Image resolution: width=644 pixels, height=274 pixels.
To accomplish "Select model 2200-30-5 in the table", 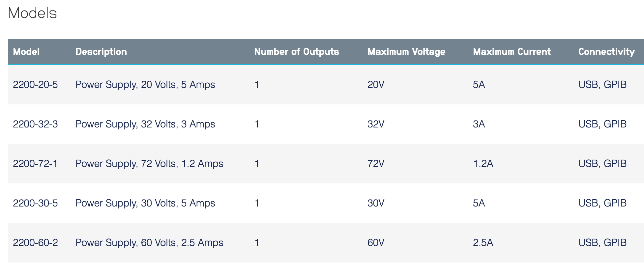I will [x=35, y=203].
